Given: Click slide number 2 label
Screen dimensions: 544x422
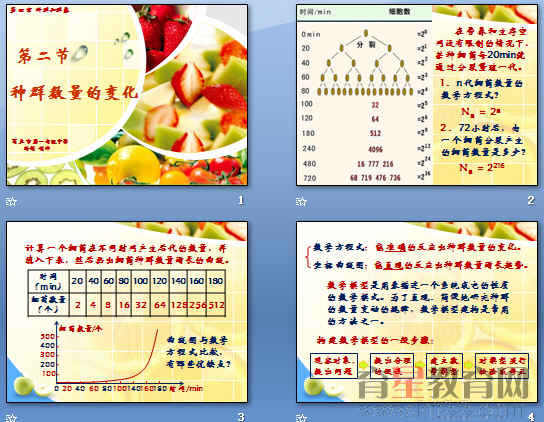Looking at the screenshot, I should (x=531, y=200).
